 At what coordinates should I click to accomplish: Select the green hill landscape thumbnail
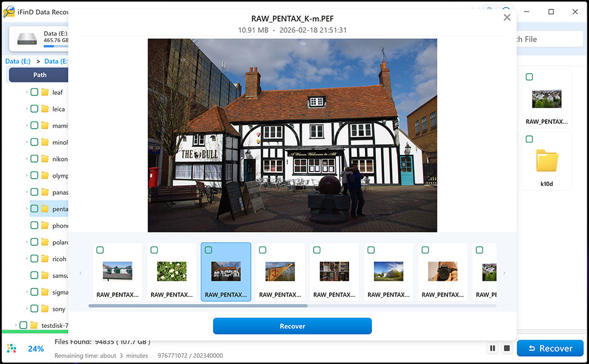tap(389, 271)
